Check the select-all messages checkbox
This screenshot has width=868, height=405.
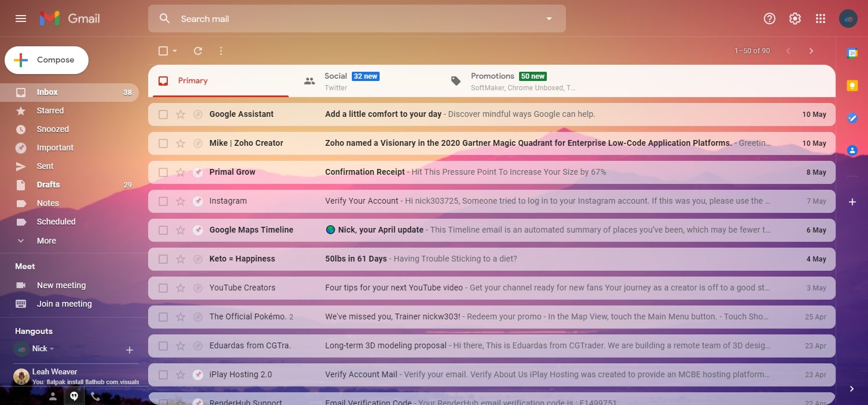(x=163, y=51)
